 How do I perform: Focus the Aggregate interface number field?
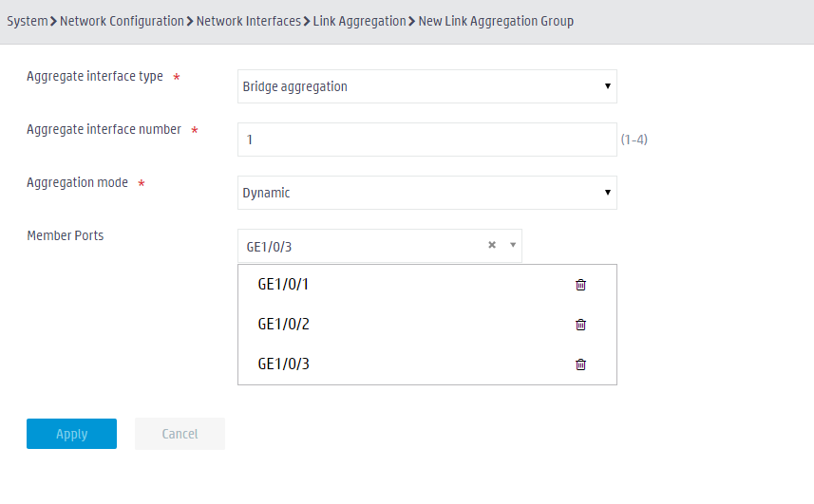(x=427, y=140)
